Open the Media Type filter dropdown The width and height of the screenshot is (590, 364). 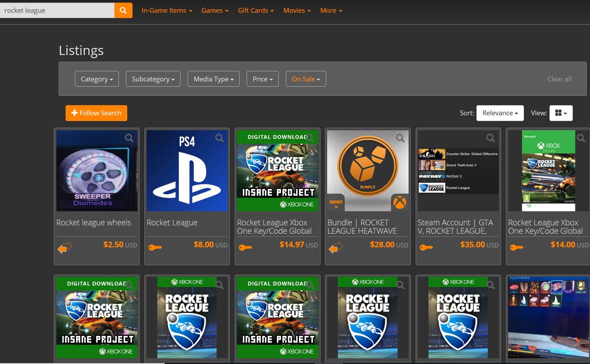coord(214,79)
